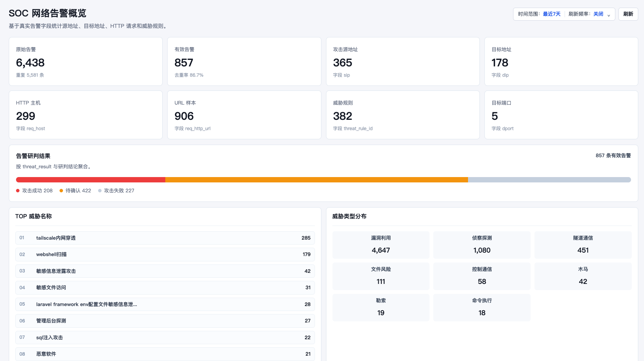Open the 有效告警 857 card
This screenshot has height=361, width=644.
[x=244, y=61]
